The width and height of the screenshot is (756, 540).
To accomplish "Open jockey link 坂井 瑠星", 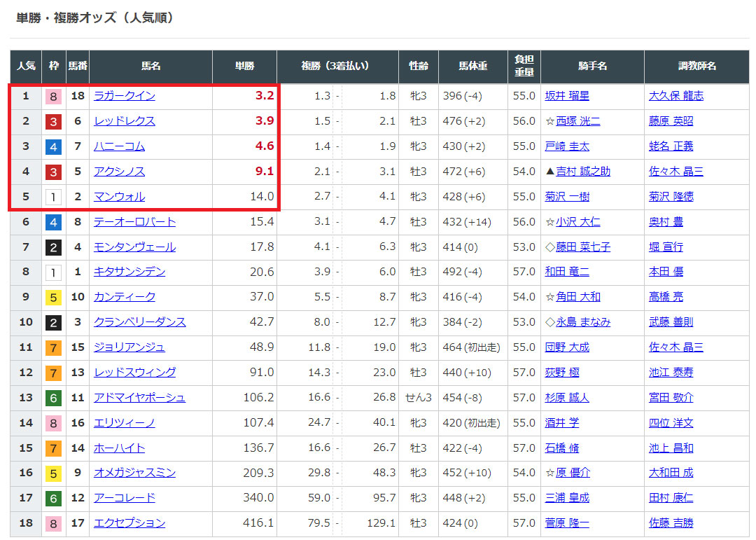I will [x=567, y=96].
